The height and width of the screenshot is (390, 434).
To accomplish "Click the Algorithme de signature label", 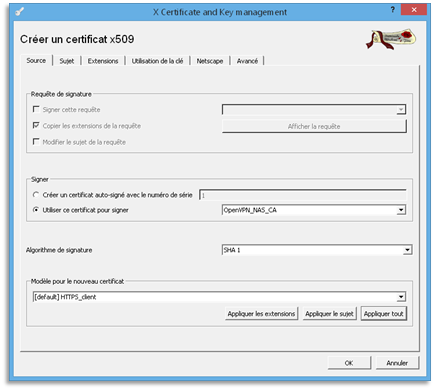I will (59, 250).
